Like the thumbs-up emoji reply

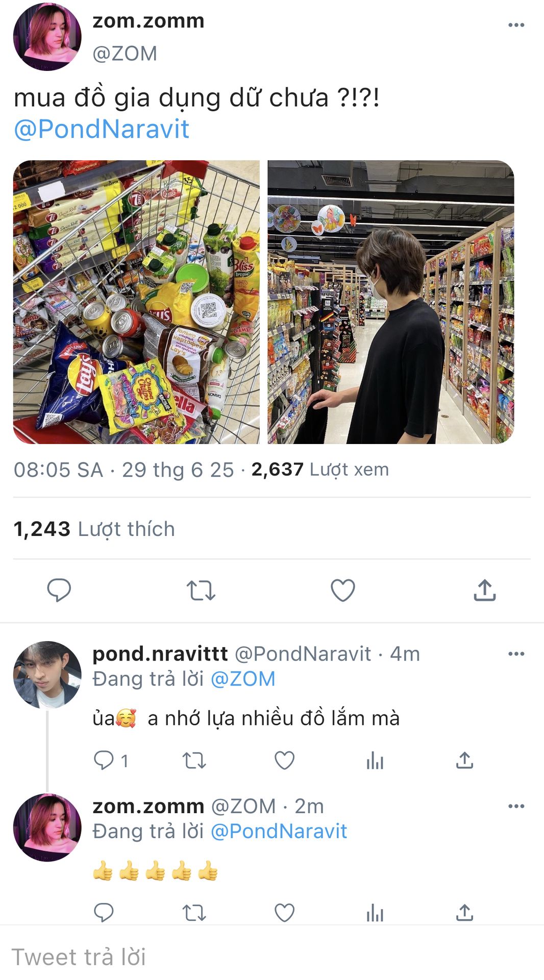click(x=284, y=913)
